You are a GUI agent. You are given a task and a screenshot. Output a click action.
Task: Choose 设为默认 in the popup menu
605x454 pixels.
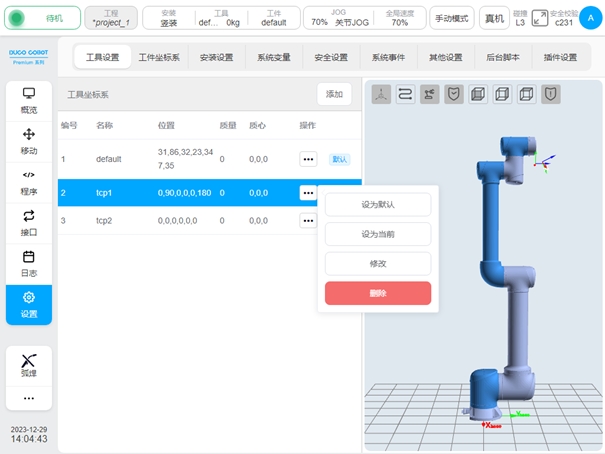click(x=378, y=204)
